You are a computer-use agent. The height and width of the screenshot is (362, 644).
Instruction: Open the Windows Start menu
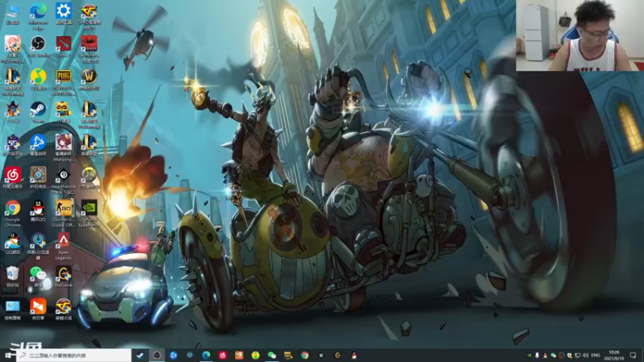tap(8, 355)
